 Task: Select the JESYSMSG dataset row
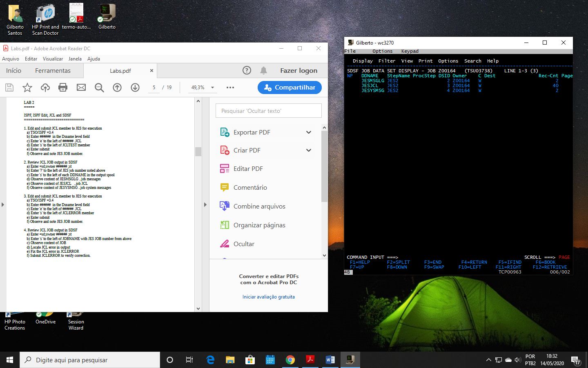(460, 90)
